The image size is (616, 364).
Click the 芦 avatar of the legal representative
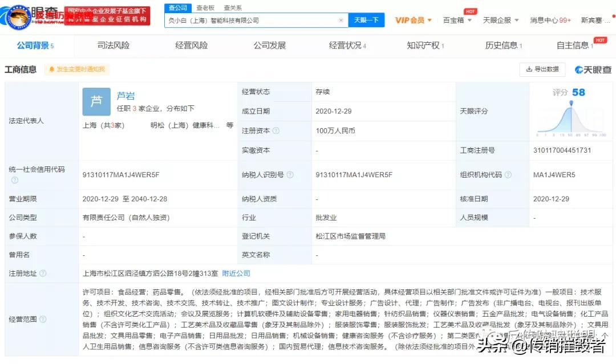pos(96,101)
